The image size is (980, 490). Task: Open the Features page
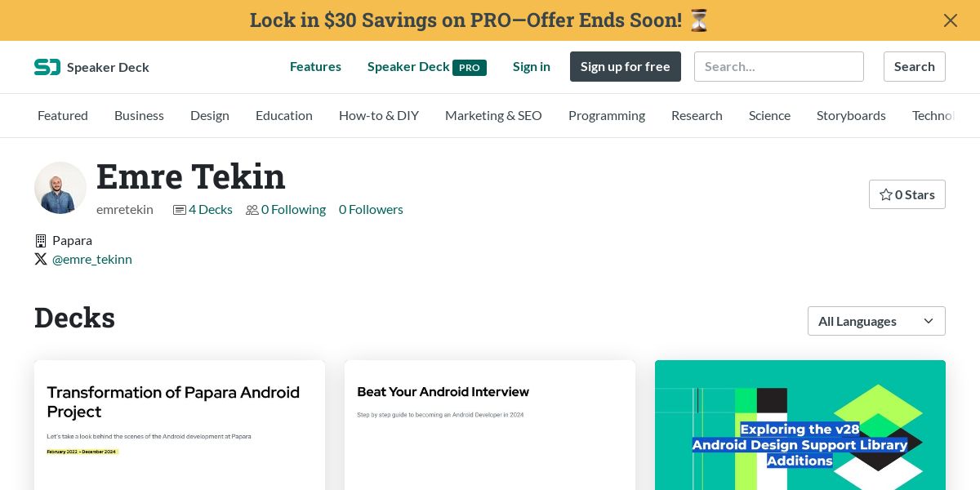(315, 67)
